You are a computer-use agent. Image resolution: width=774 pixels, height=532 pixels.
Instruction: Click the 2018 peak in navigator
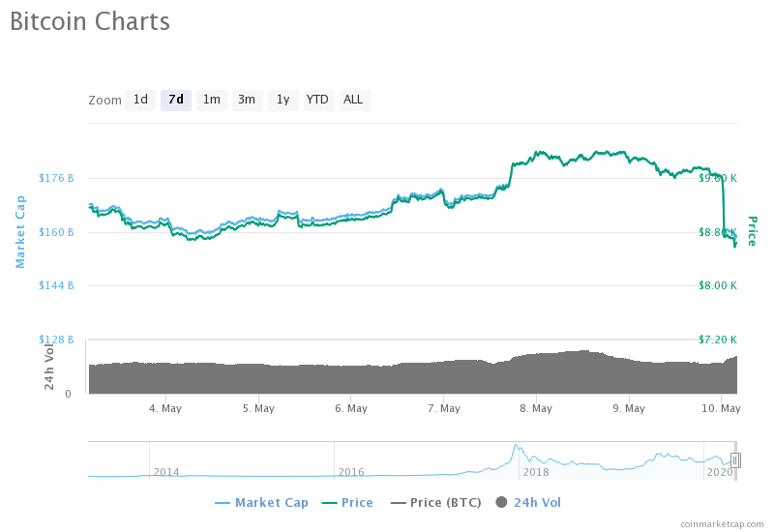(516, 446)
